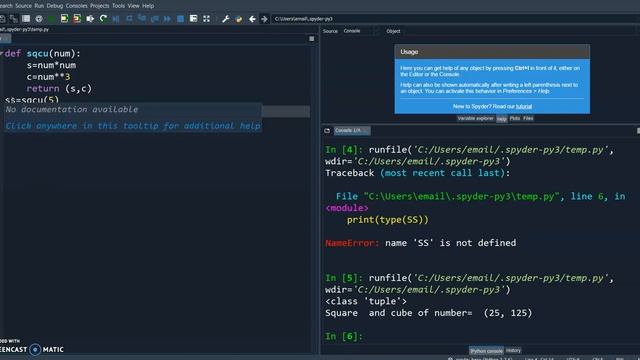Click the grid-like icon left of the @ icon
640x360 pixels.
tap(26, 19)
